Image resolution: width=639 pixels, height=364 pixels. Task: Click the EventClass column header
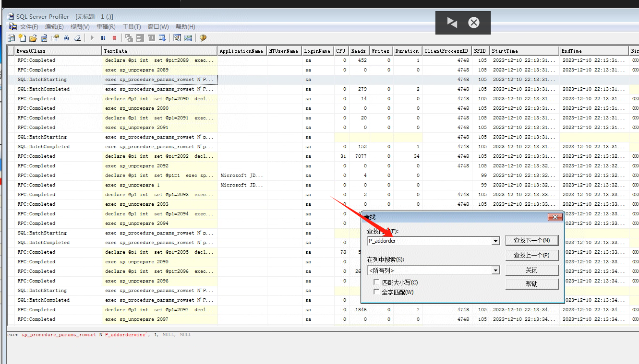click(x=59, y=51)
